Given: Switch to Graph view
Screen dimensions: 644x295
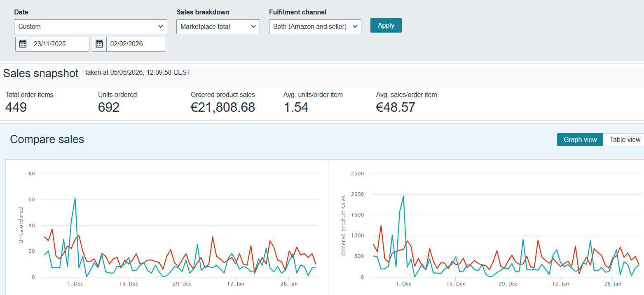Looking at the screenshot, I should (x=580, y=140).
